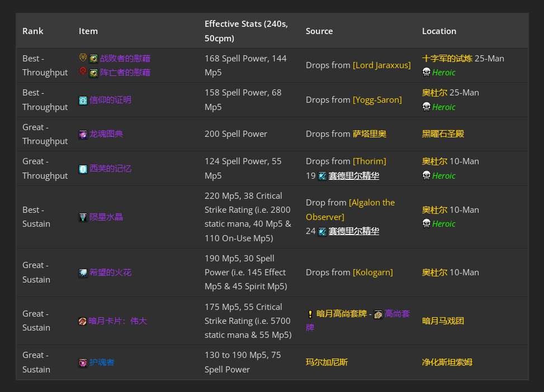Click the 暗月卡片：伟大 item icon

click(x=82, y=321)
